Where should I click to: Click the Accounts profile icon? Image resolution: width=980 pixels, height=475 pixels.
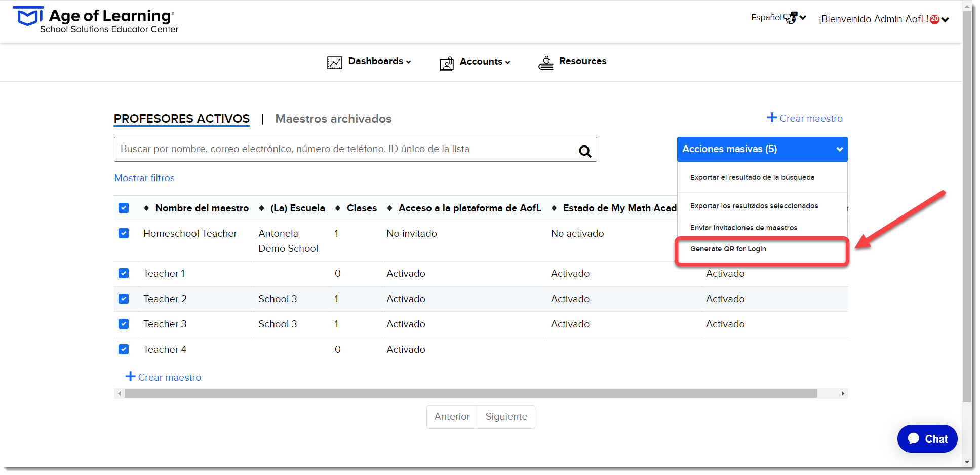click(447, 63)
